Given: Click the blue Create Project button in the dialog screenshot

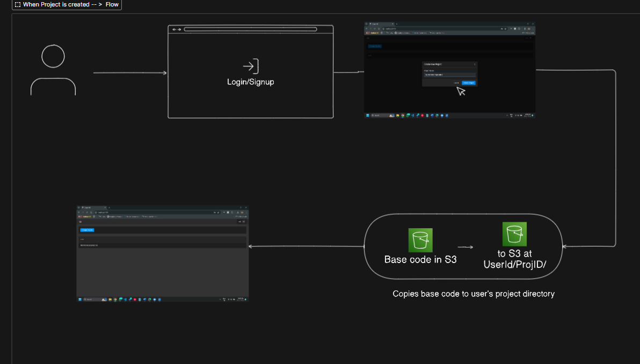Looking at the screenshot, I should click(469, 83).
